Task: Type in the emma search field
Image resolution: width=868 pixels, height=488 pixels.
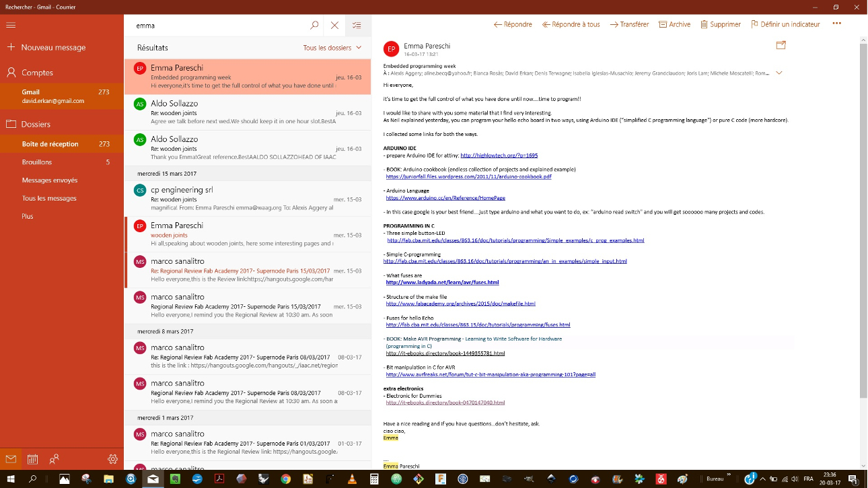Action: coord(215,26)
